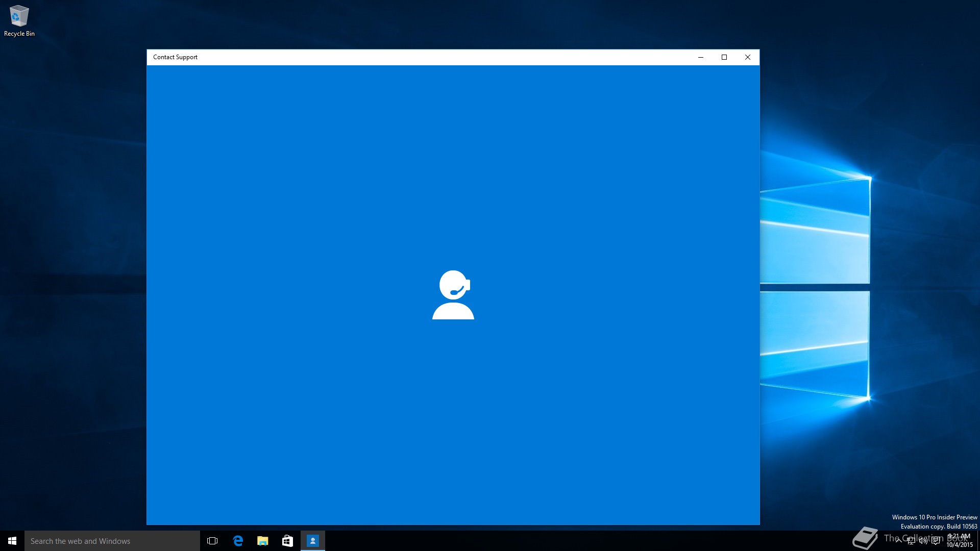The height and width of the screenshot is (551, 980).
Task: Open the Windows Store taskbar icon
Action: point(287,541)
